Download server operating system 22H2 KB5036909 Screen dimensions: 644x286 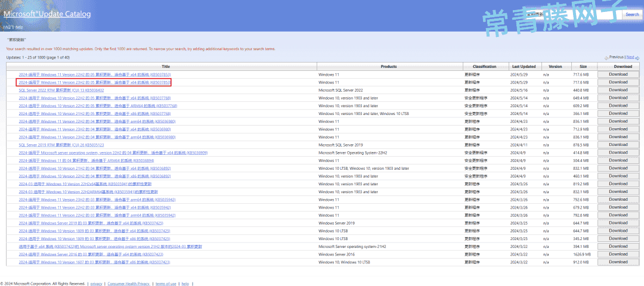tap(618, 152)
